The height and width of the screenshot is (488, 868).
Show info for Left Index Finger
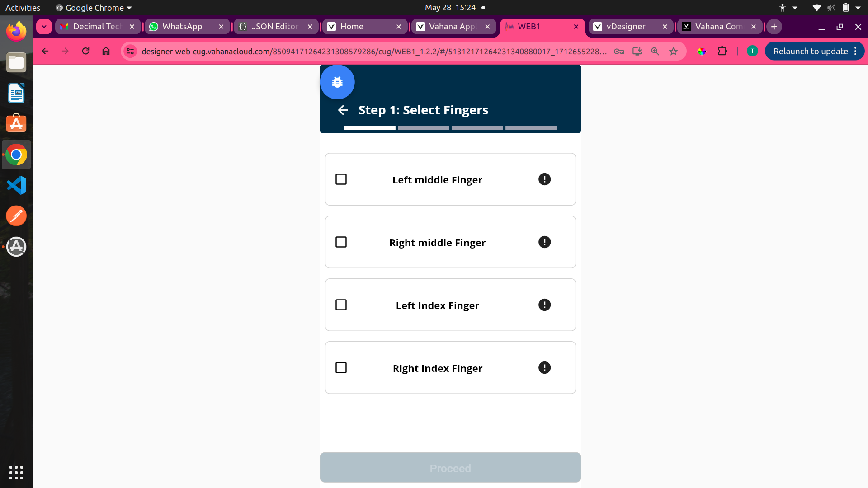[x=544, y=305]
